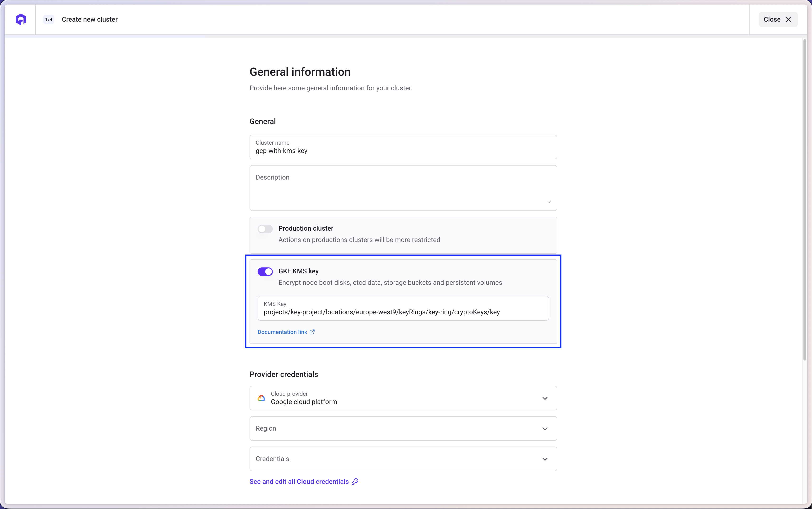Open the Cloud provider dropdown
This screenshot has width=812, height=509.
click(403, 398)
